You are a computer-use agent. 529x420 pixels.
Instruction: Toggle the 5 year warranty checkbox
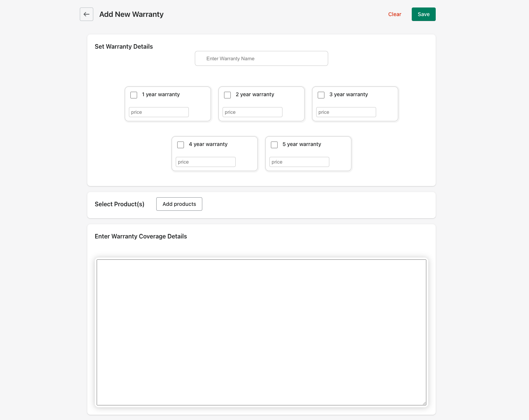tap(274, 145)
